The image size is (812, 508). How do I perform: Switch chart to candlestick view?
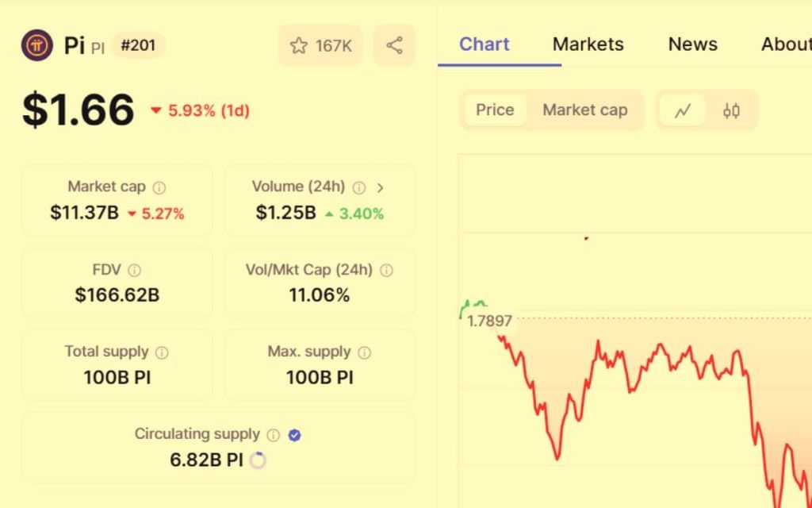tap(731, 110)
